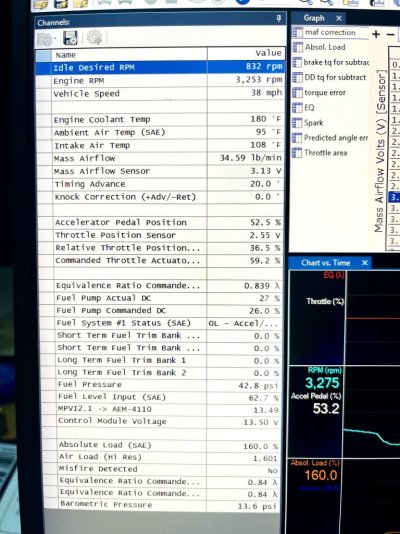Select the Absolute Load (SAE) row
Viewport: 400px width, 534px height.
[x=161, y=445]
